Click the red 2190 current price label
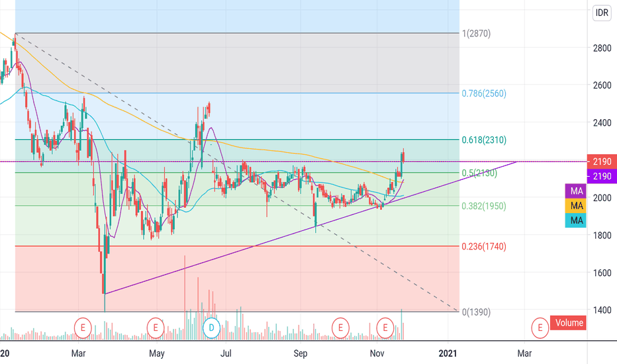Image resolution: width=617 pixels, height=364 pixels. point(602,161)
